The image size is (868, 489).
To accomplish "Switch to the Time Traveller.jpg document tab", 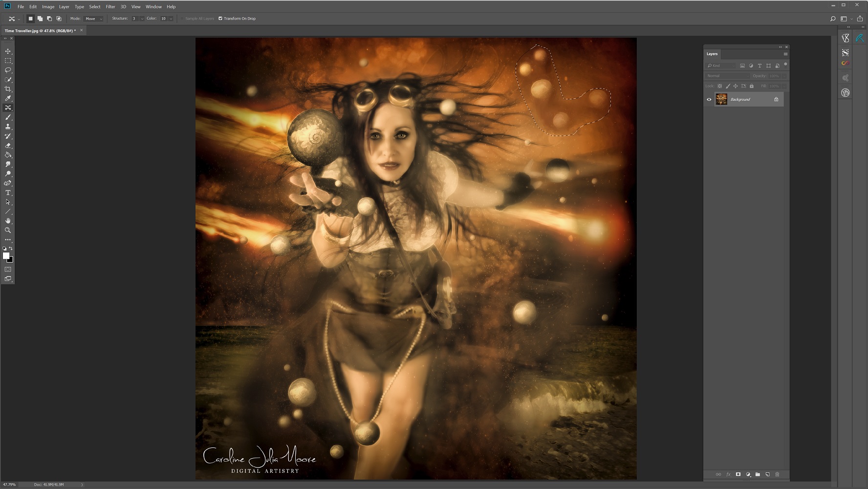I will tap(39, 30).
